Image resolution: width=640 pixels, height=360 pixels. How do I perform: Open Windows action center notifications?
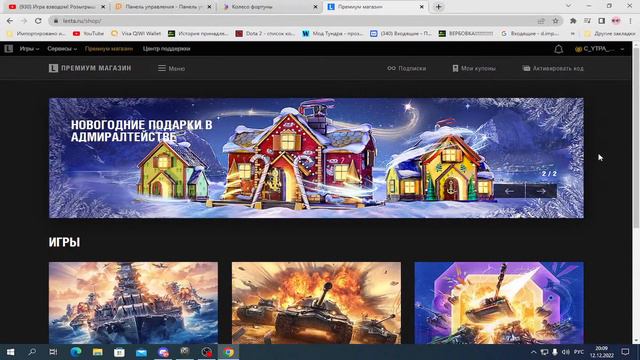625,352
